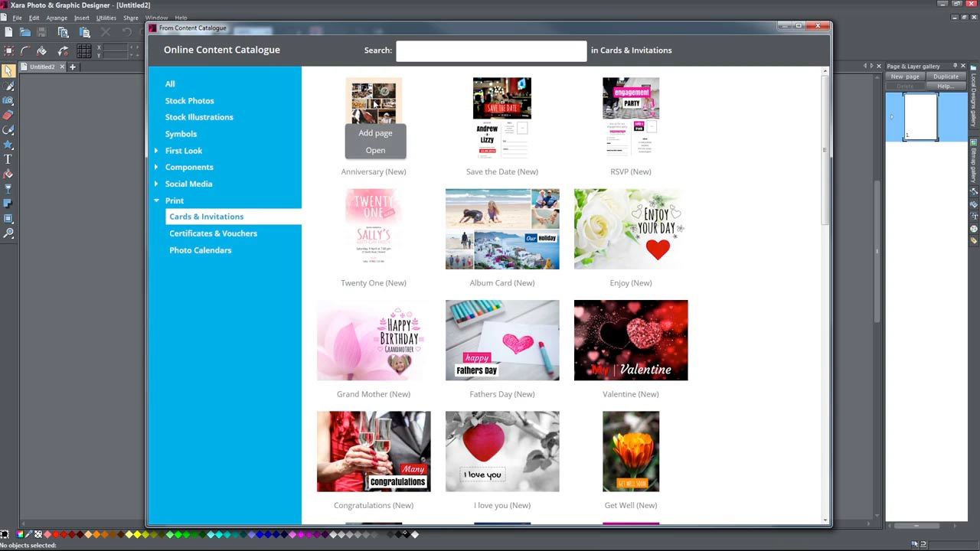Screen dimensions: 980x551
Task: Pin the Page & Layer gallery panel
Action: [954, 66]
